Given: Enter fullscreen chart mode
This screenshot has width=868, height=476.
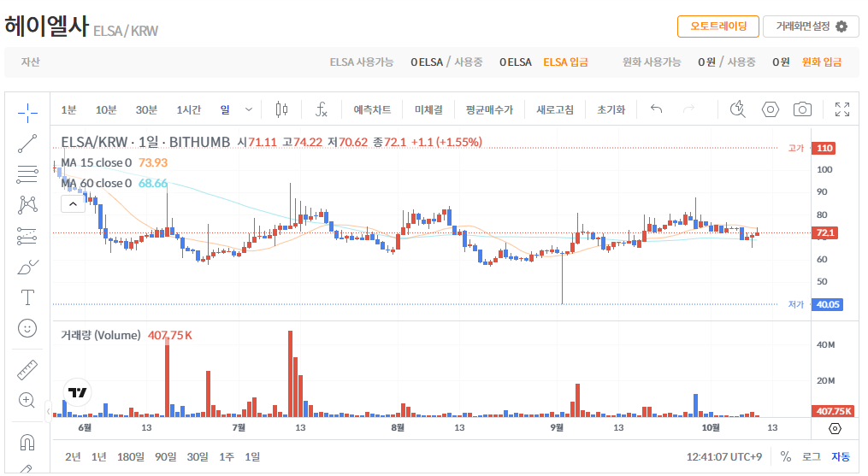Looking at the screenshot, I should 842,109.
